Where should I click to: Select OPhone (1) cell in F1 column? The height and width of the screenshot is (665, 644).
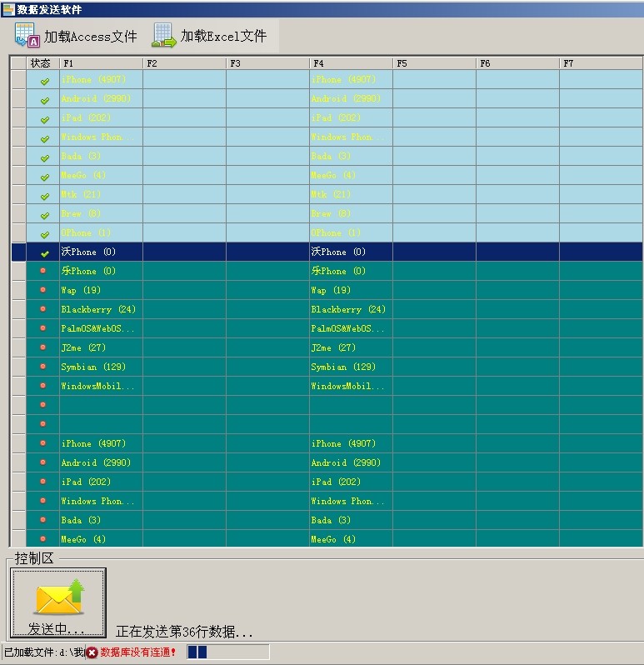[101, 232]
